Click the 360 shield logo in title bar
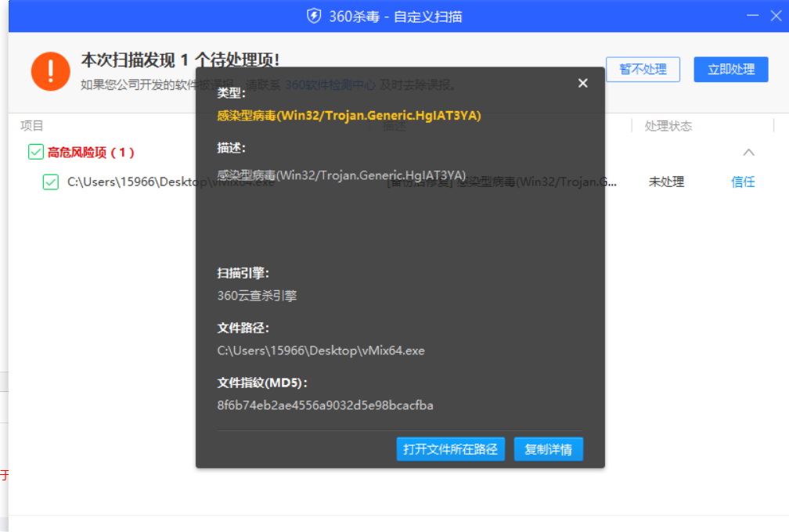The height and width of the screenshot is (532, 789). coord(314,16)
